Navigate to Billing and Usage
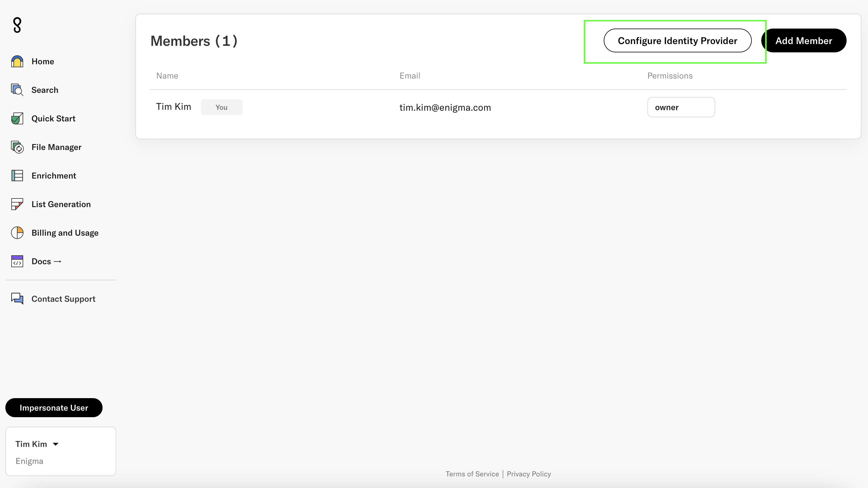 pos(65,232)
